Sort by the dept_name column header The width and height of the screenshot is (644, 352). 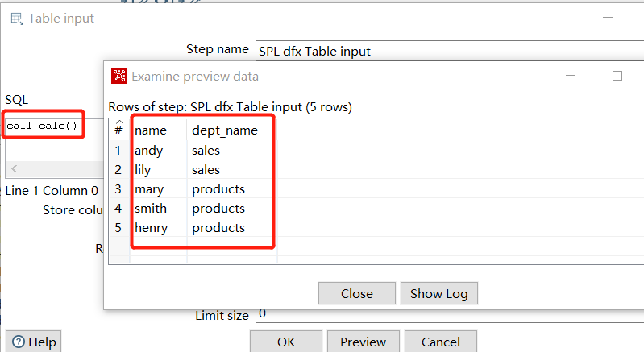point(224,130)
